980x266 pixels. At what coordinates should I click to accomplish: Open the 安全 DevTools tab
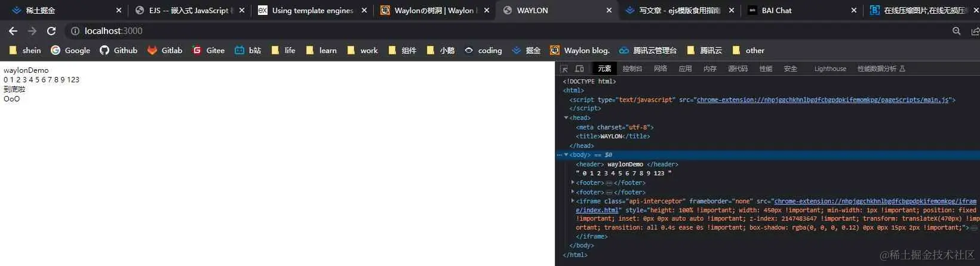click(x=790, y=69)
